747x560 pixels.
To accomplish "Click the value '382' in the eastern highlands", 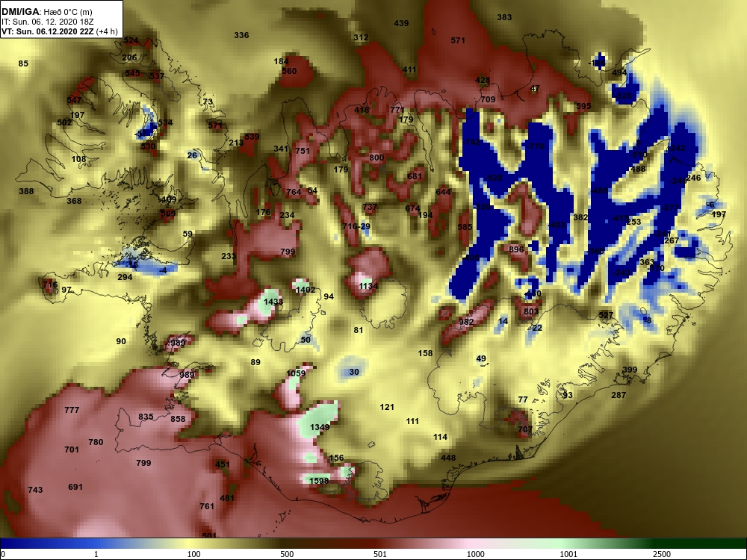I will click(580, 217).
